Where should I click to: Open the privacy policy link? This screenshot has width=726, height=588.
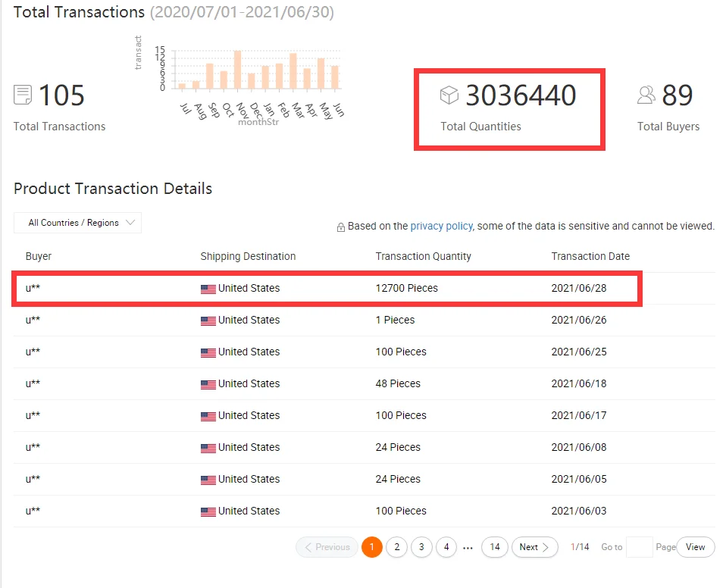coord(441,226)
